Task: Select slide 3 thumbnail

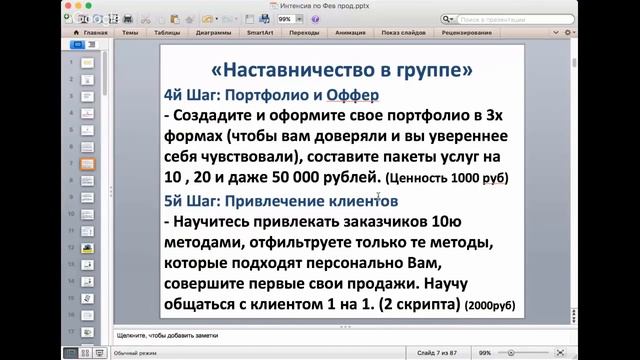Action: pos(87,96)
